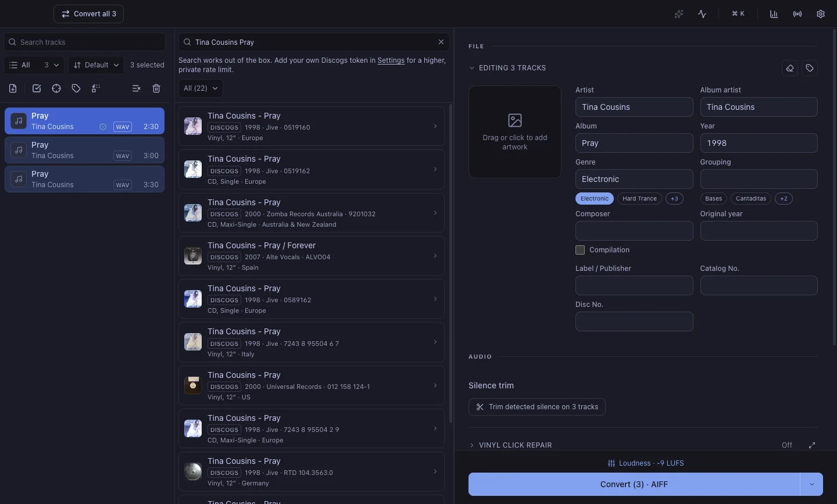The height and width of the screenshot is (504, 837).
Task: Click the trash can delete icon
Action: pyautogui.click(x=156, y=88)
